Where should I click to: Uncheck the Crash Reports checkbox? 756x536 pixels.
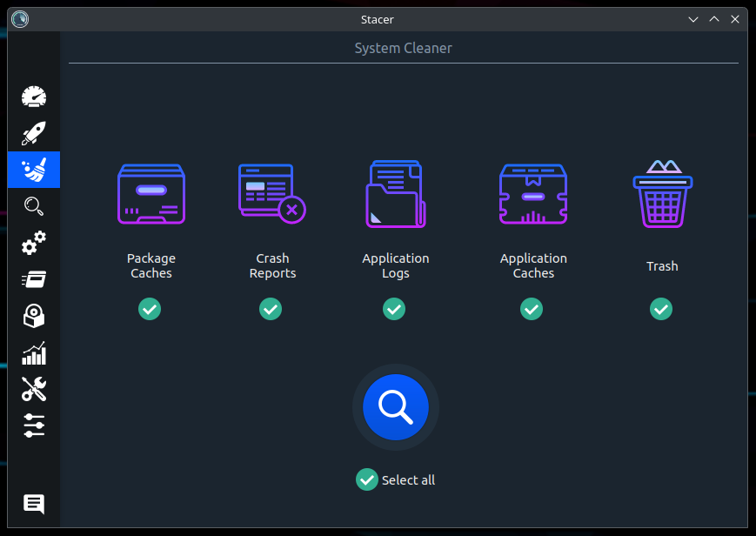coord(271,309)
